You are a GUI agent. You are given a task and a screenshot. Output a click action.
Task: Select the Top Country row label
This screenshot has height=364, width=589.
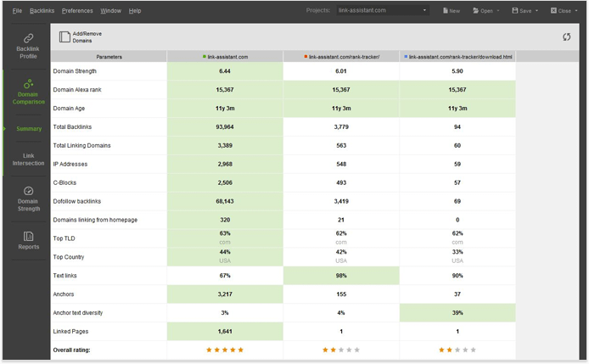click(69, 257)
